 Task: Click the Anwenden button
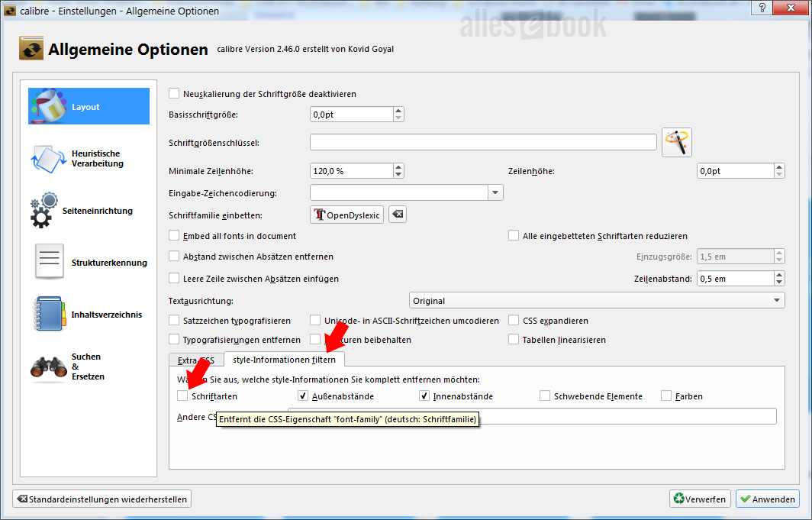[x=768, y=499]
